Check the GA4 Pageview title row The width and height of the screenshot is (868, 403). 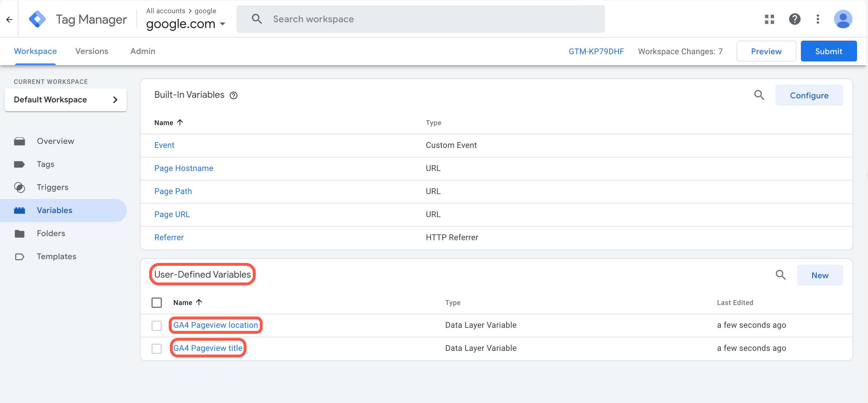coord(157,348)
